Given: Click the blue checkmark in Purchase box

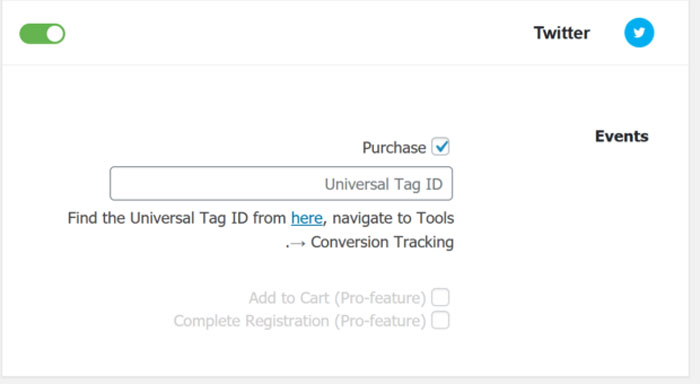Looking at the screenshot, I should [442, 146].
